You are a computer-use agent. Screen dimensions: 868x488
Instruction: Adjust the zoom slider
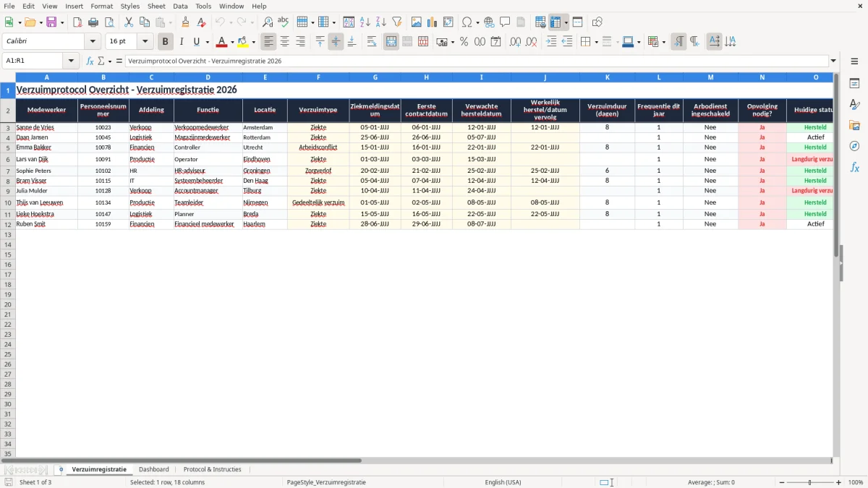point(809,482)
